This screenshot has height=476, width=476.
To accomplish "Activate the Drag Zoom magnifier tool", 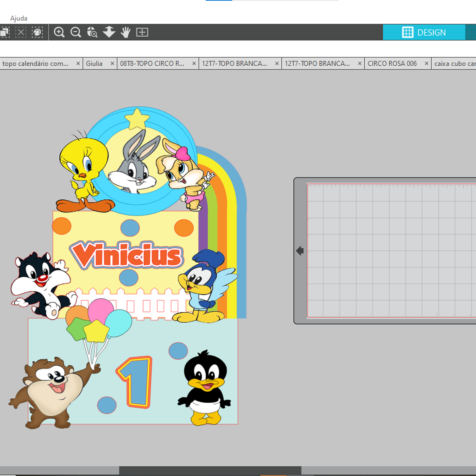I will coord(92,32).
